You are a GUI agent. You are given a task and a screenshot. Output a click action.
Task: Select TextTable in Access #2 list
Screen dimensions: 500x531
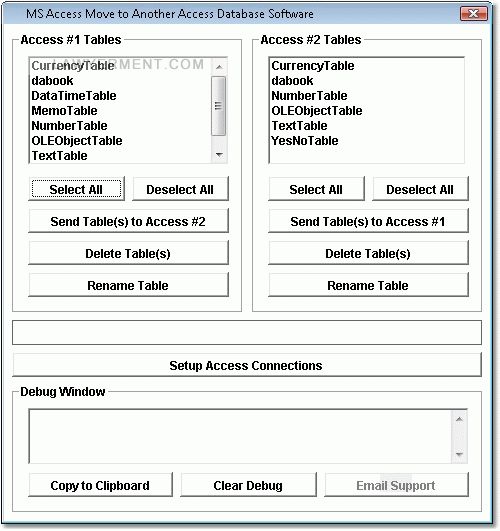[367, 126]
